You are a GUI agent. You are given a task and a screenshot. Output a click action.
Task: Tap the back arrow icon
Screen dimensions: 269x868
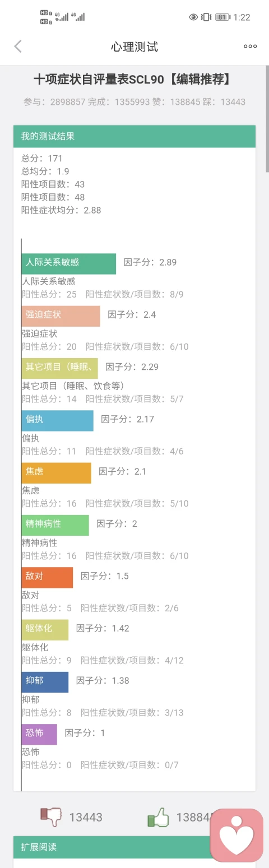(x=18, y=47)
